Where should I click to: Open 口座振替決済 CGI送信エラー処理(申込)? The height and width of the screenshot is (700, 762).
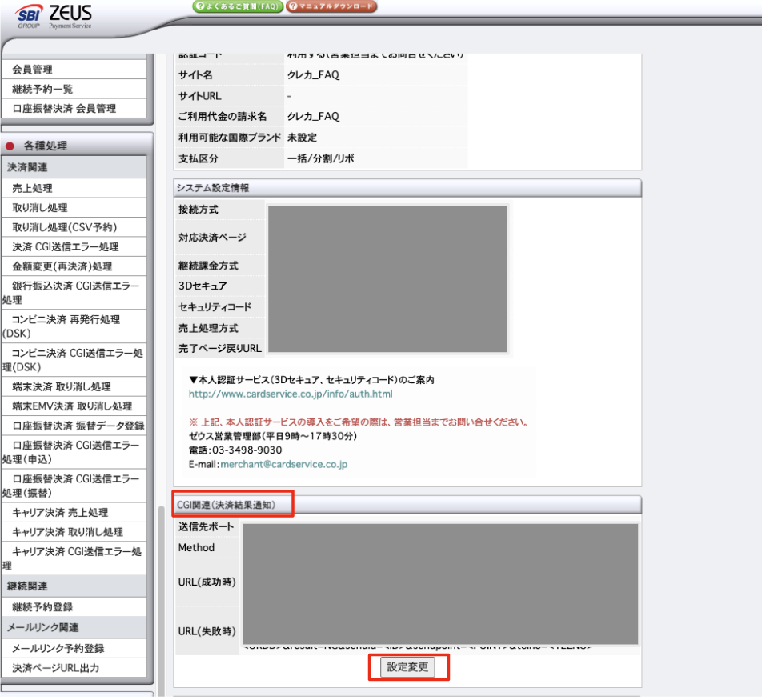click(x=74, y=452)
